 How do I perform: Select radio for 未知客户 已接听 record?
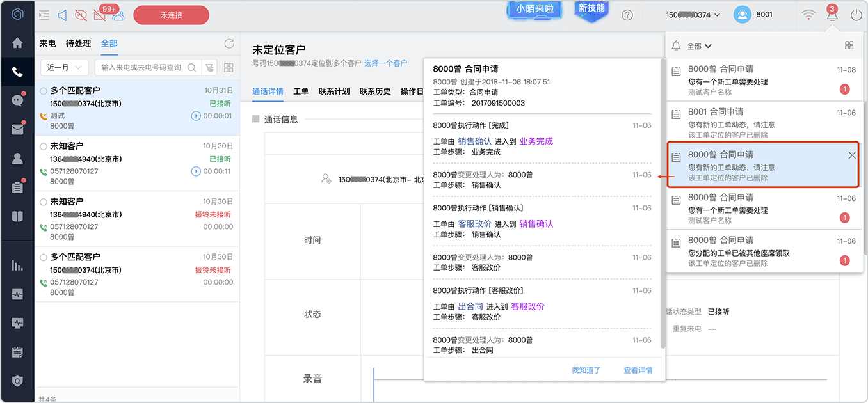click(44, 146)
